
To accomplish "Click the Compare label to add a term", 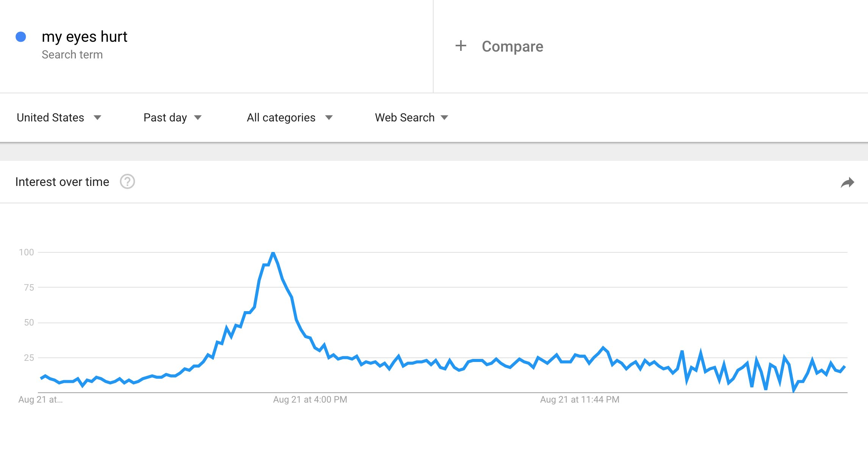I will tap(512, 46).
